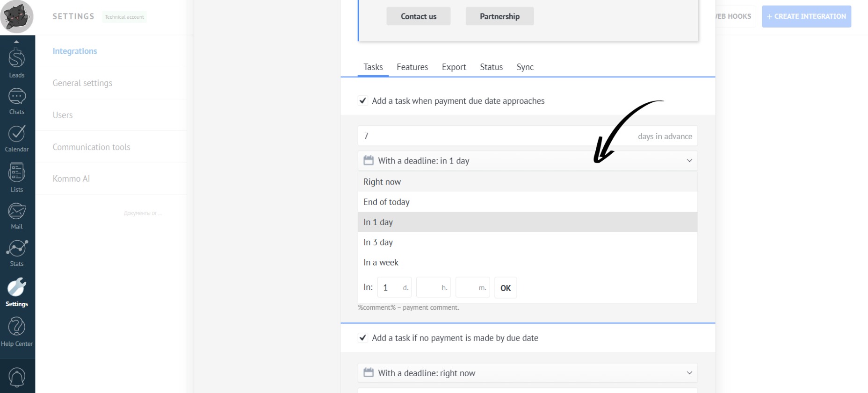Screen dimensions: 868x393
Task: Uncheck 'Add a task if no payment is made'
Action: coord(363,338)
